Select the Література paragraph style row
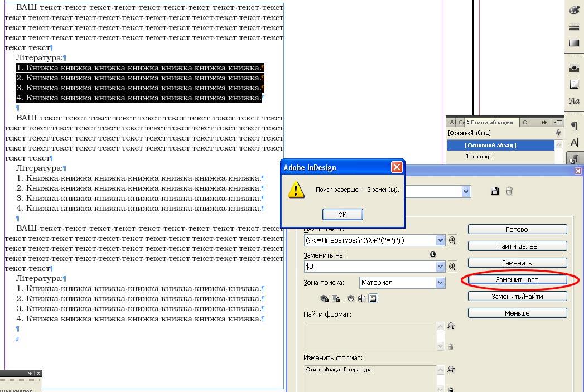 click(500, 156)
